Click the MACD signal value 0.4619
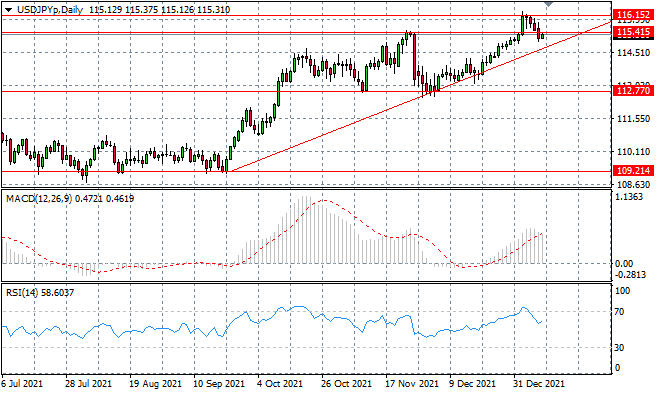The width and height of the screenshot is (657, 394). click(120, 199)
